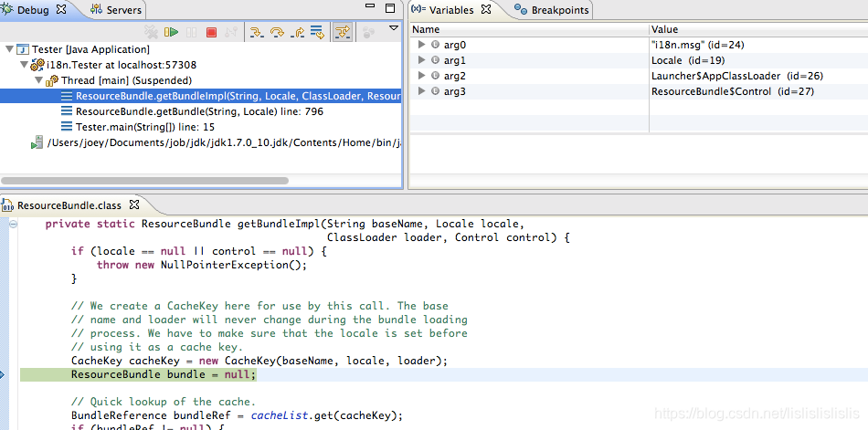Image resolution: width=868 pixels, height=430 pixels.
Task: Collapse the getBundleImpl method fold marker
Action: (14, 225)
